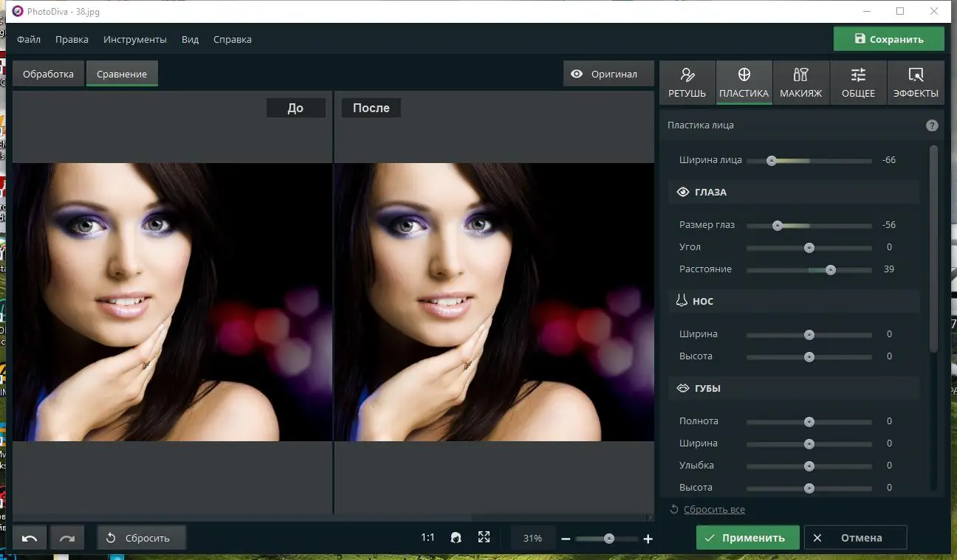Set zoom to 1:1 scale
This screenshot has width=957, height=560.
[x=428, y=538]
